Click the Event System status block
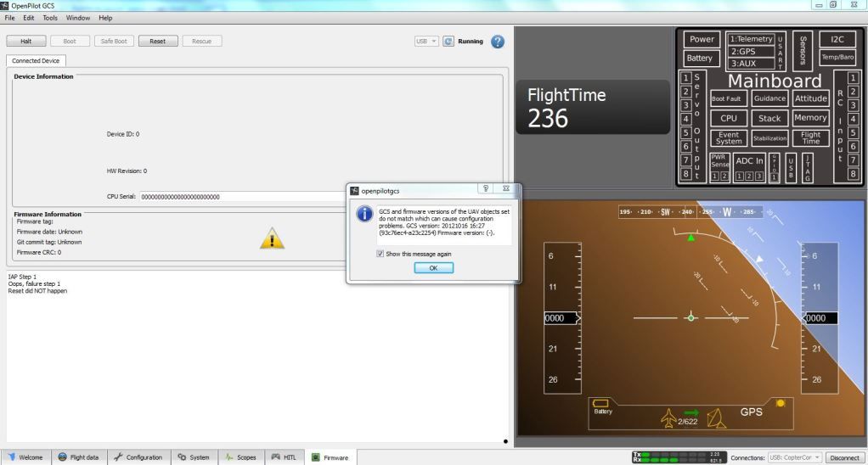The height and width of the screenshot is (465, 868). (729, 137)
